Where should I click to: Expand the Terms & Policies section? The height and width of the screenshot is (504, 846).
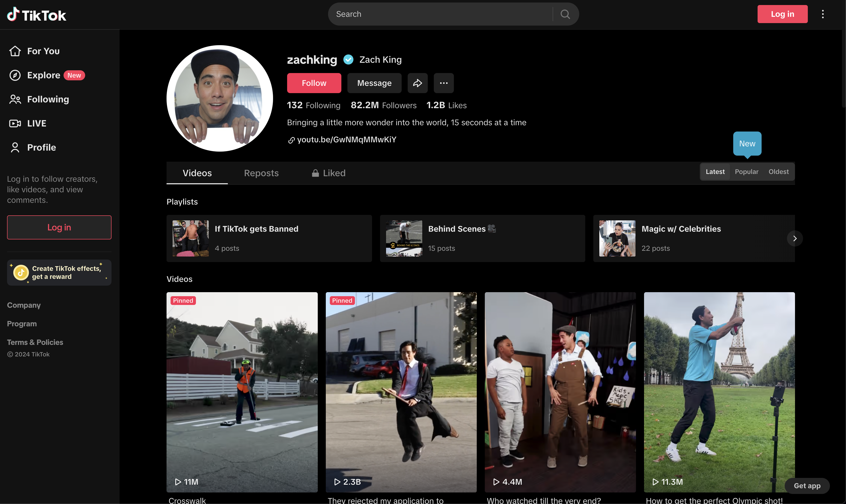click(35, 342)
